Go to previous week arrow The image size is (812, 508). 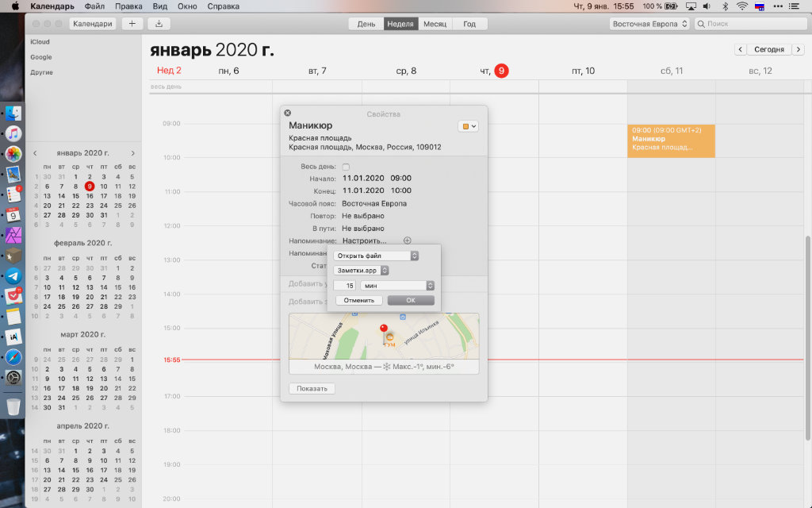point(741,49)
